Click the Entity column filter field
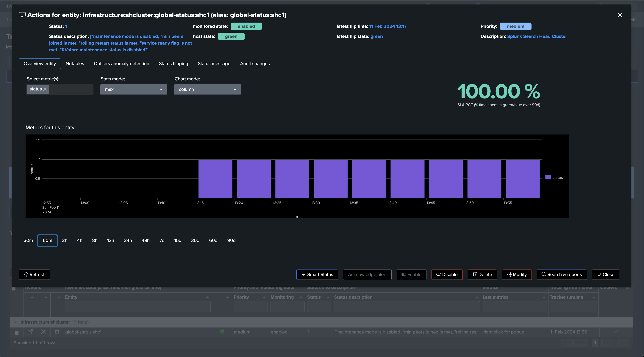Viewport: 644px width, 357px height. point(138,306)
